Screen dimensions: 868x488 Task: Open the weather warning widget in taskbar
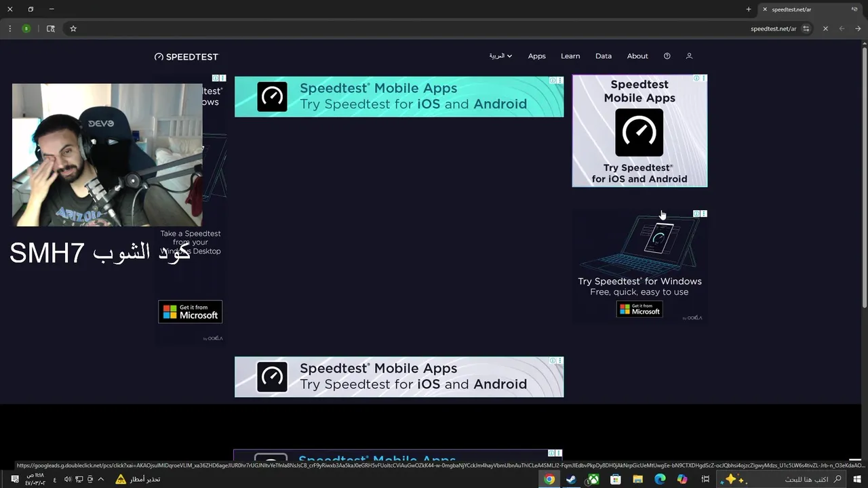click(x=138, y=479)
